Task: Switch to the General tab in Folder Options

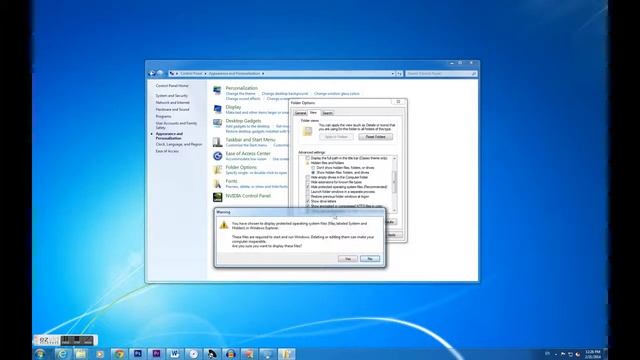Action: tap(300, 113)
